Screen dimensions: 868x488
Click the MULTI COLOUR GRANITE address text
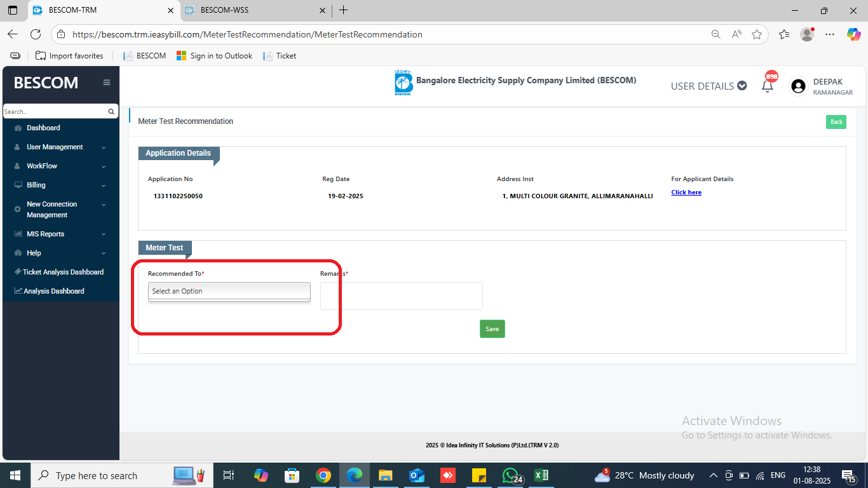coord(578,196)
